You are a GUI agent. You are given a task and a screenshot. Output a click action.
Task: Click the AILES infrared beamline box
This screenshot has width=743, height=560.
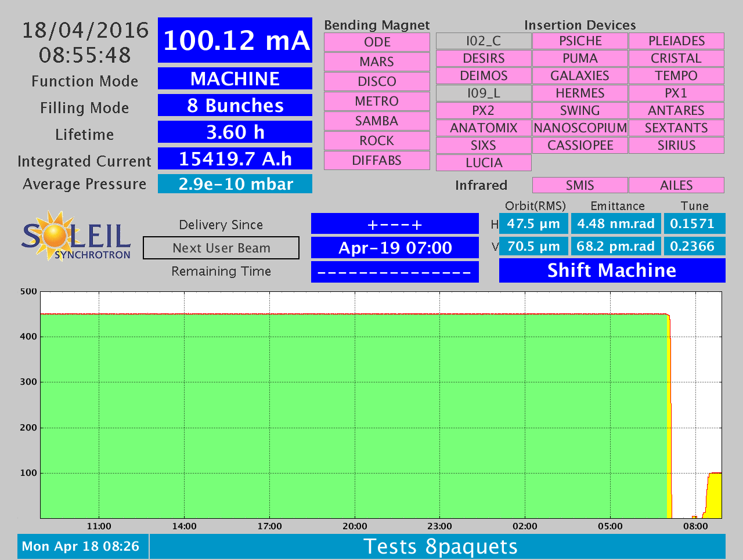[x=676, y=185]
